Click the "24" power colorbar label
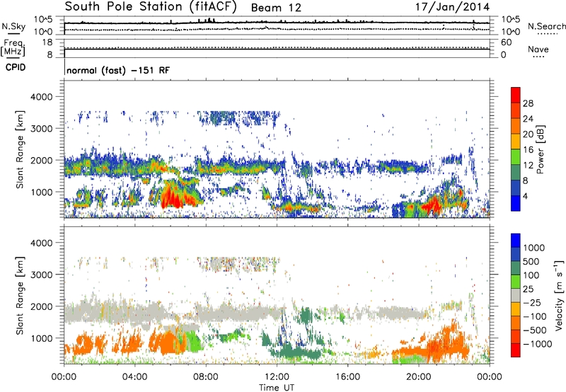Screen dimensions: 566x392 [x=528, y=119]
